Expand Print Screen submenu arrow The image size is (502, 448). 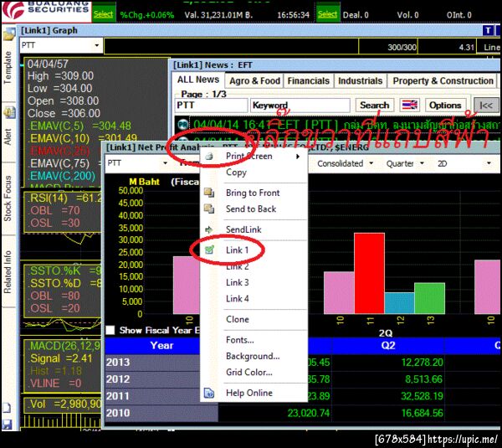298,157
